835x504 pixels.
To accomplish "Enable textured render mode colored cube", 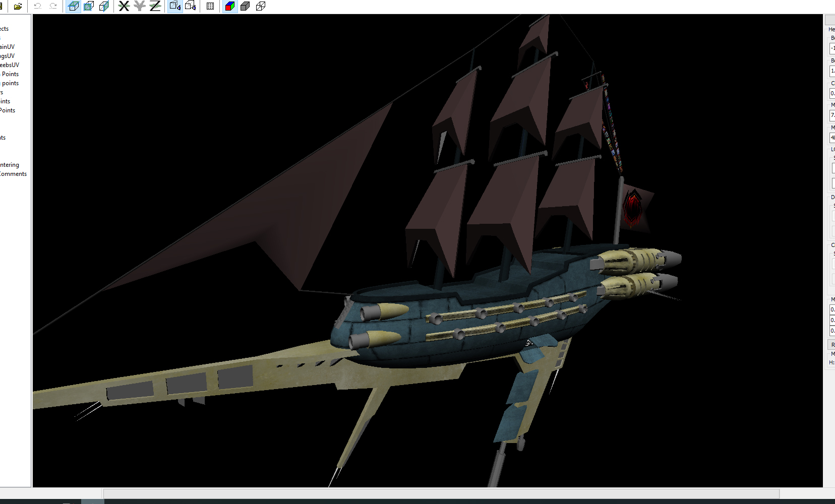I will (x=230, y=6).
